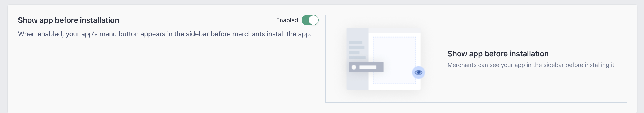Screen dimensions: 644x113
Task: Click the gray sidebar lines in illustration
Action: (357, 50)
